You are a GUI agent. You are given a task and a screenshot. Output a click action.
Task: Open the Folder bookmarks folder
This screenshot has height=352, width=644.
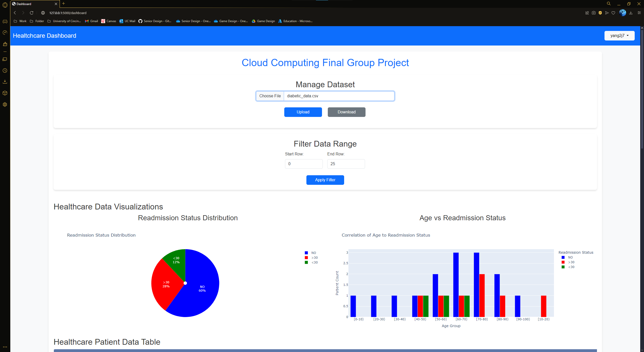point(37,21)
